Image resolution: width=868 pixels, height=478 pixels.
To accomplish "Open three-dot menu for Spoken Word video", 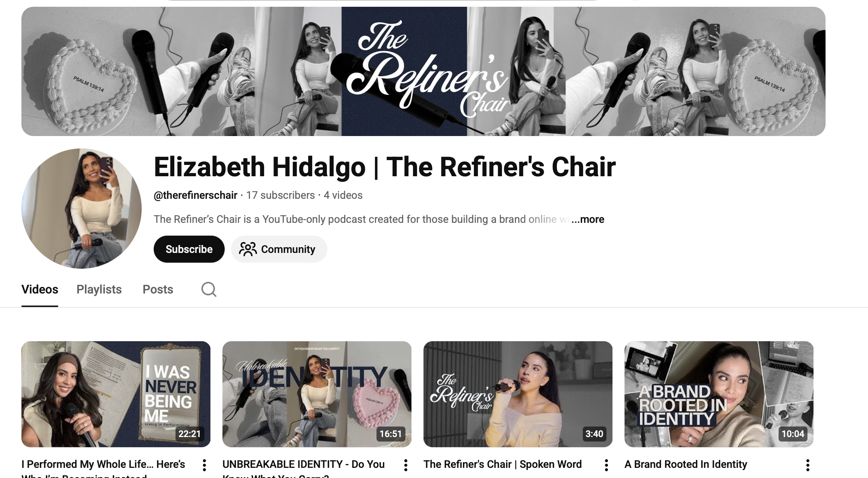I will point(606,465).
